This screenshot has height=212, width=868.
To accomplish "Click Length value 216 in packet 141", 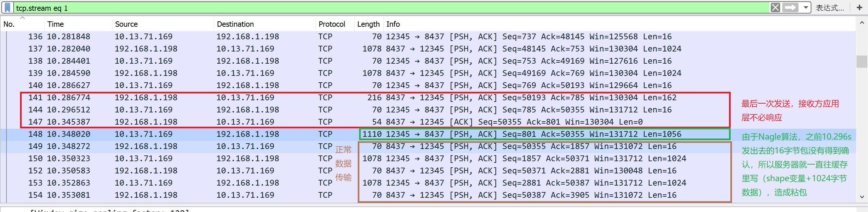I will pos(374,98).
